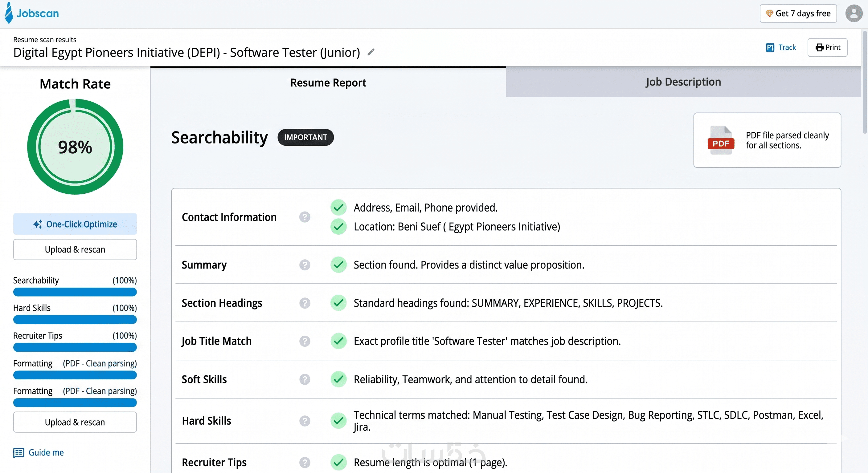The width and height of the screenshot is (868, 473).
Task: Click the top Upload & rescan button
Action: (75, 249)
